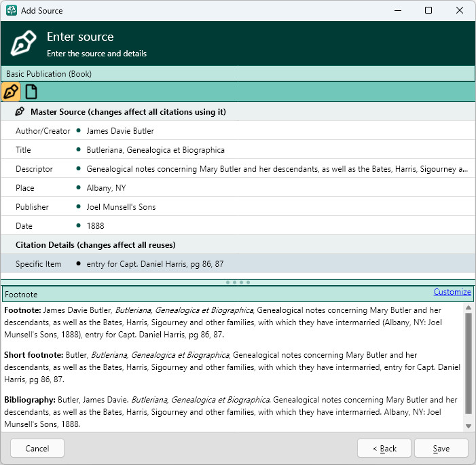Select the Basic Publication (Book) source type bar

238,74
